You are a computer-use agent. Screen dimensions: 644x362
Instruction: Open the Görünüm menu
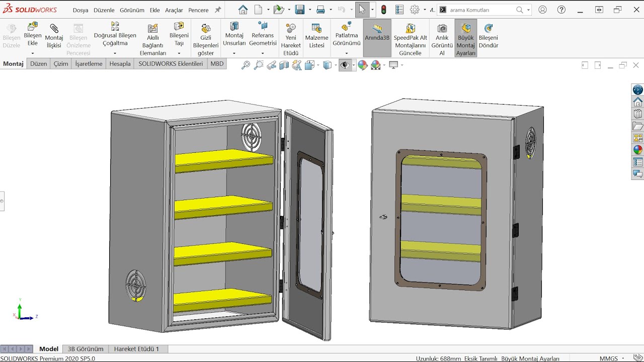tap(132, 10)
